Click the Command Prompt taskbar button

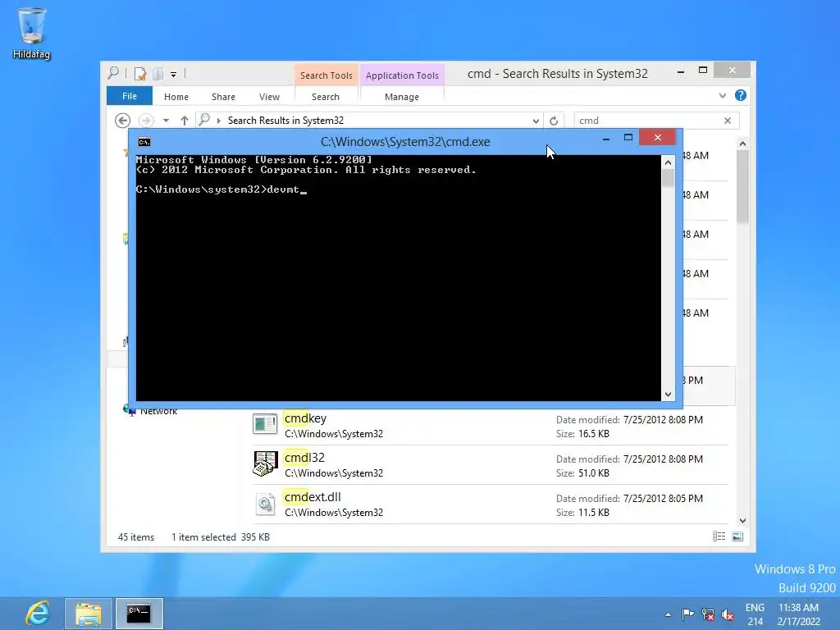point(139,614)
